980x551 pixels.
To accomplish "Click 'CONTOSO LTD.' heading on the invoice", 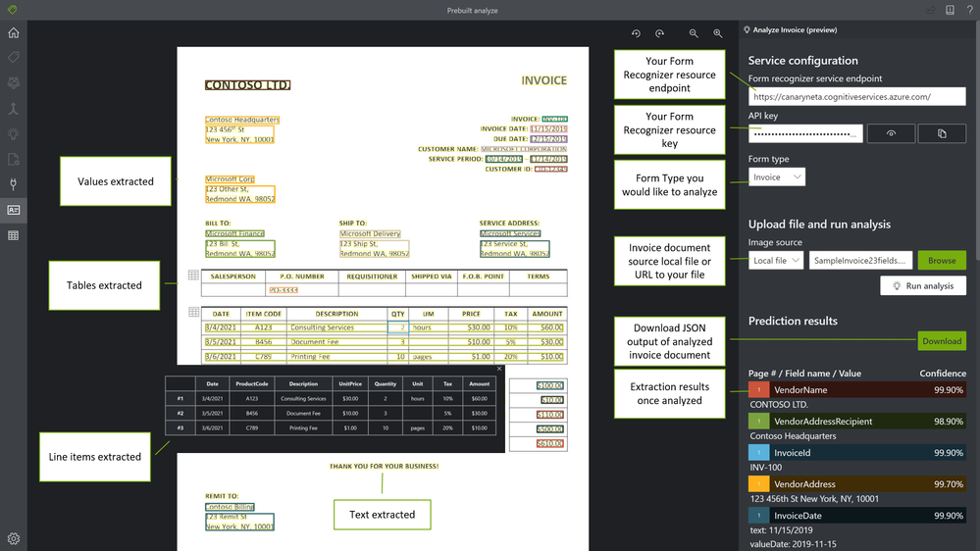I will pyautogui.click(x=247, y=85).
